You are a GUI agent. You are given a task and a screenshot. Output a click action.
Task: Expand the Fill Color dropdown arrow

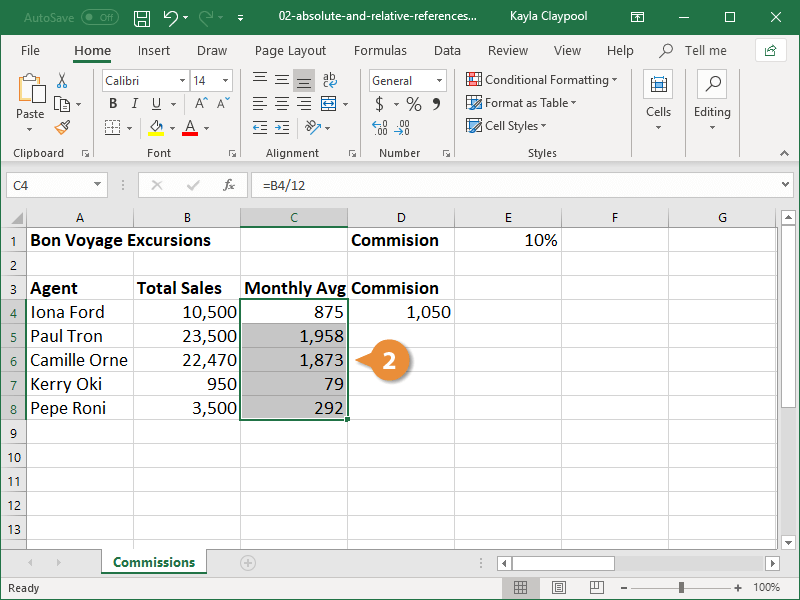click(x=173, y=128)
